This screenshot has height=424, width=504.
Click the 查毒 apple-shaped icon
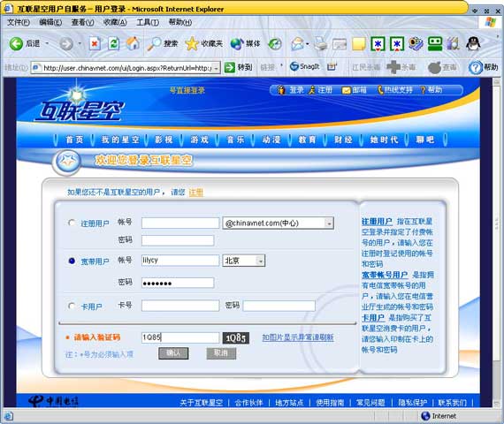point(442,67)
